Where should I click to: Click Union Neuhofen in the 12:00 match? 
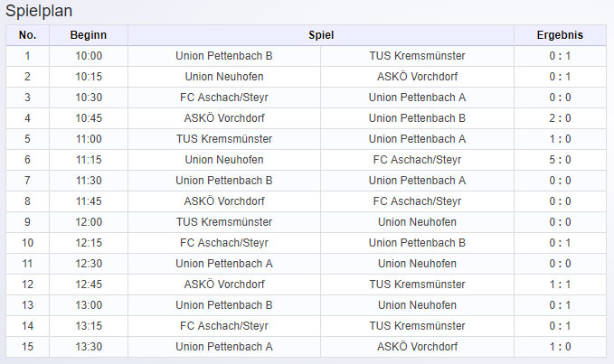[x=417, y=222]
